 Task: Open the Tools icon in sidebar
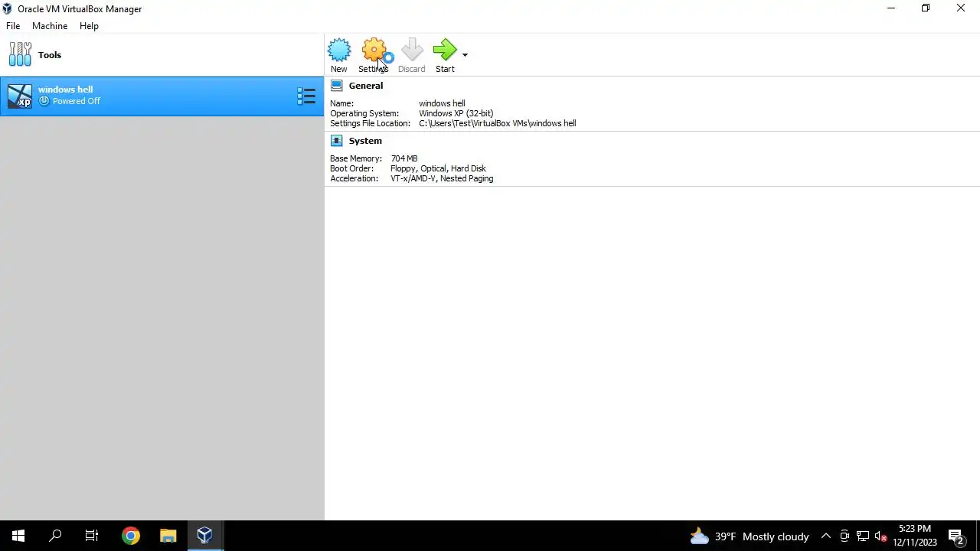pos(21,54)
